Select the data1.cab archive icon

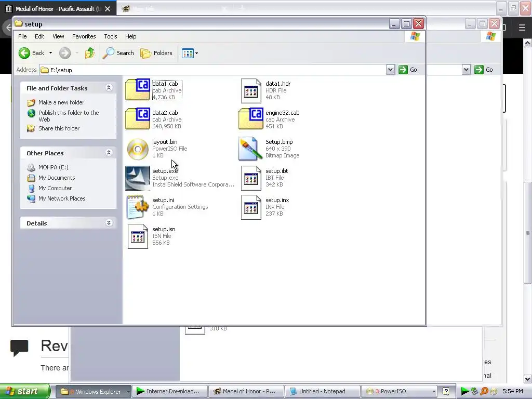coord(138,89)
